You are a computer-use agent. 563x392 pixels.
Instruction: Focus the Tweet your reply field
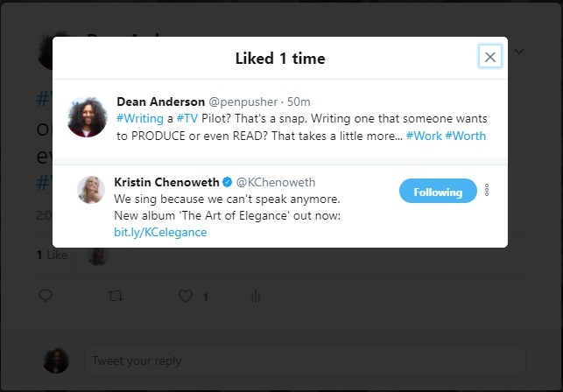[305, 360]
